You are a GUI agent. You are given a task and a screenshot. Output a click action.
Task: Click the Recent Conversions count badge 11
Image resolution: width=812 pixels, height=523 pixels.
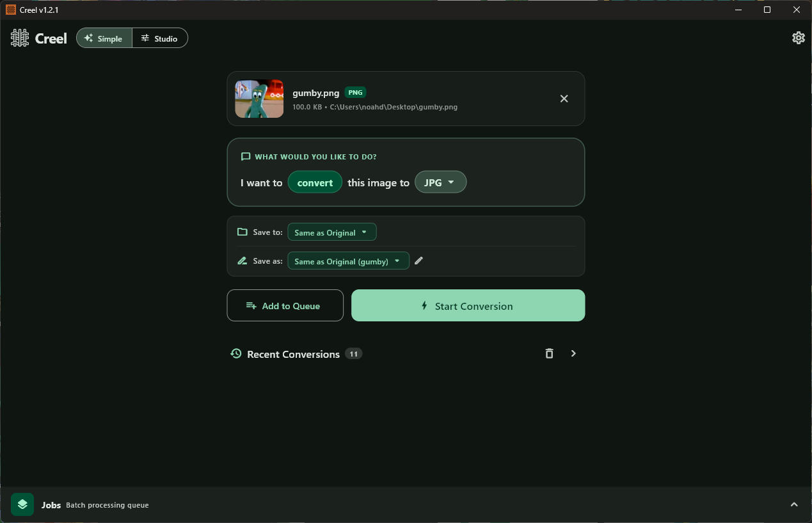(353, 353)
